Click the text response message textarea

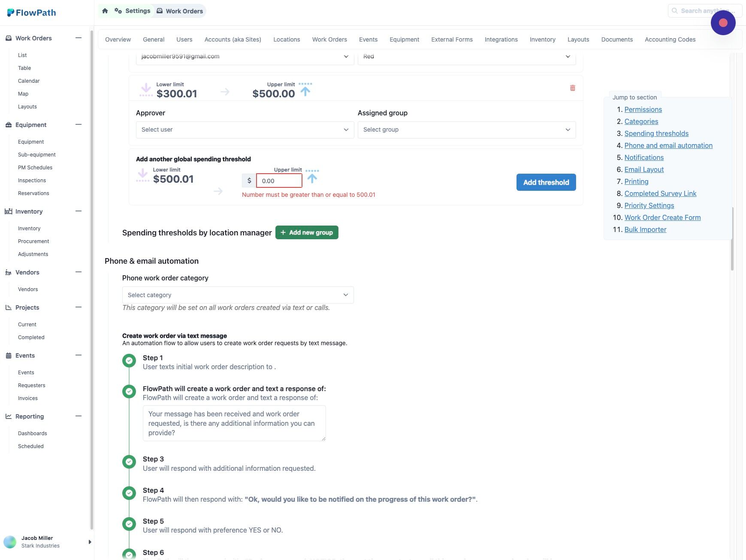click(234, 423)
